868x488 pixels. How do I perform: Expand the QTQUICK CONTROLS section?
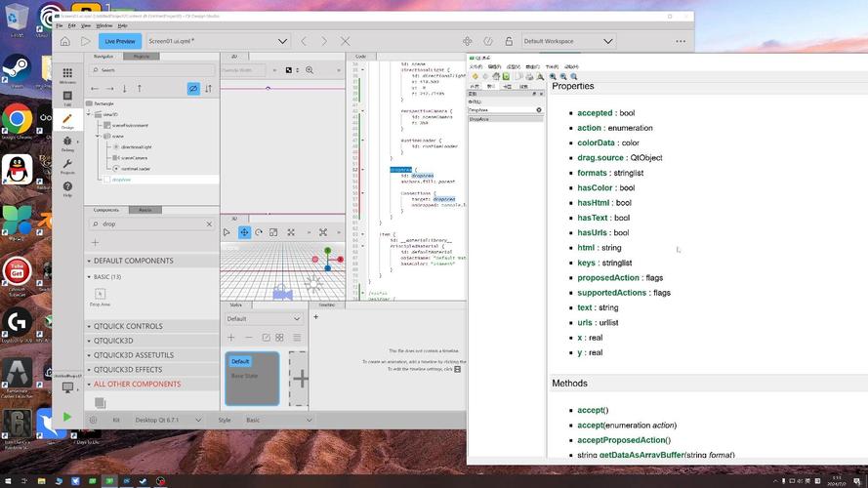[151, 326]
